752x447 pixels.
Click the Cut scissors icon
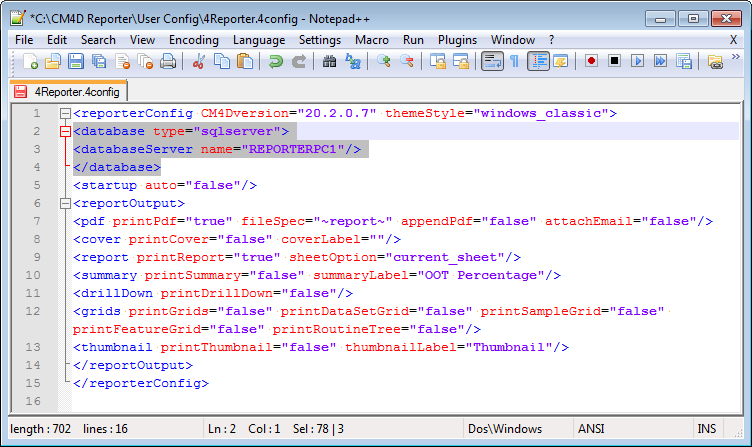pyautogui.click(x=199, y=61)
